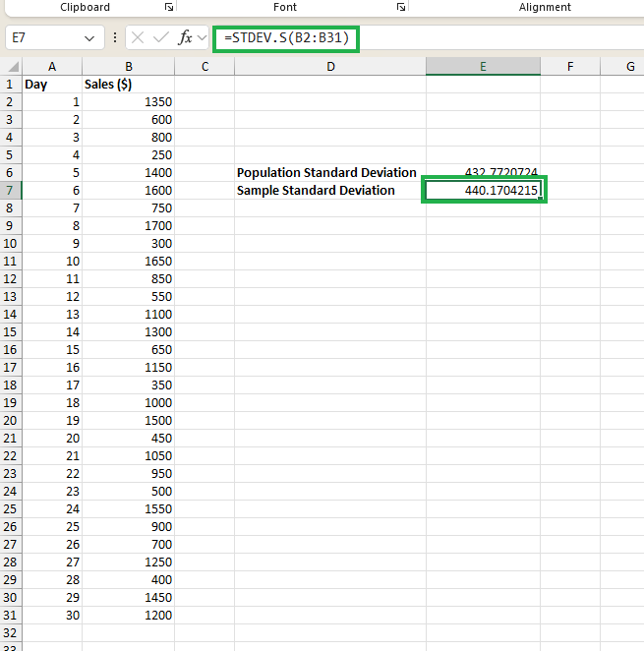Select cell with sales value 1250
The image size is (644, 651).
coord(128,562)
